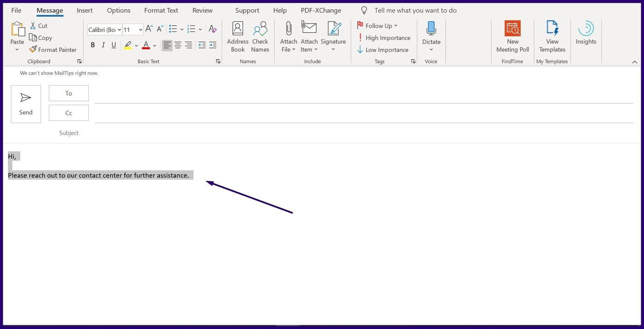This screenshot has height=329, width=644.
Task: Switch to the Format Text tab
Action: [161, 10]
